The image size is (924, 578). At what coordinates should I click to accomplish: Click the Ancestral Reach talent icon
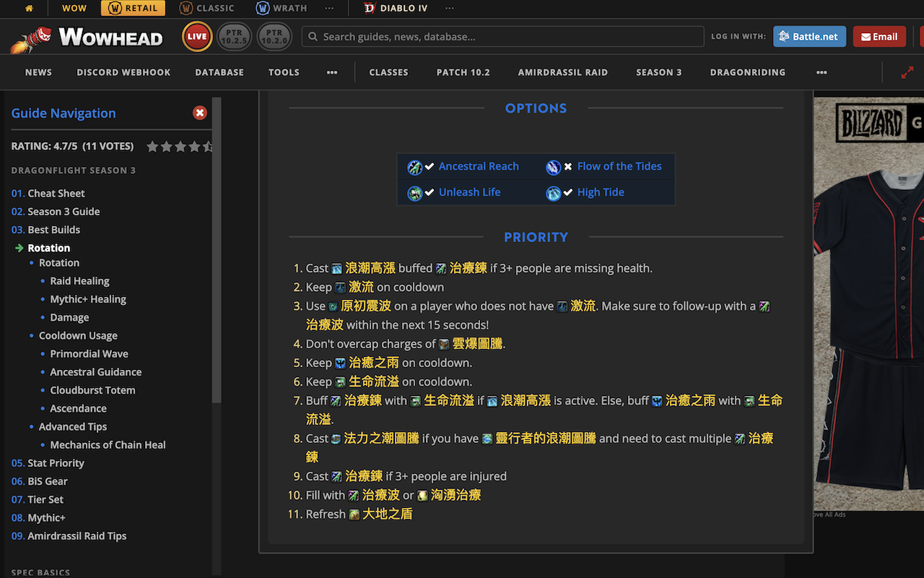[414, 167]
